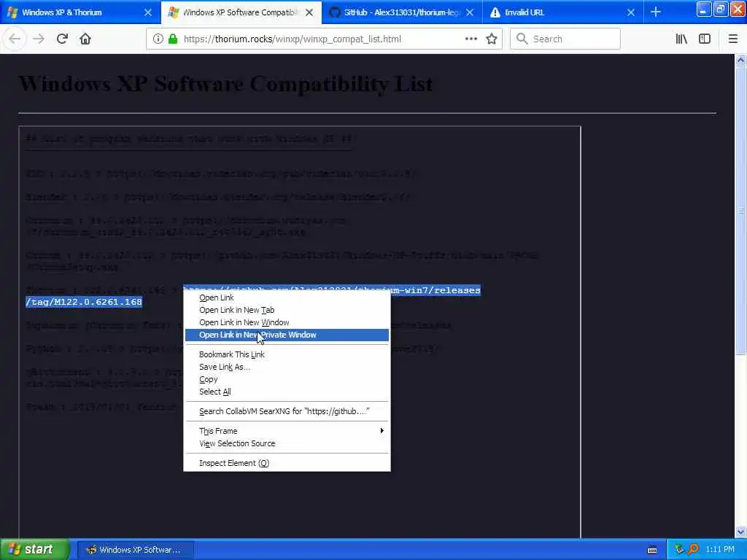Click Copy in the context menu
The width and height of the screenshot is (747, 560).
click(x=287, y=379)
